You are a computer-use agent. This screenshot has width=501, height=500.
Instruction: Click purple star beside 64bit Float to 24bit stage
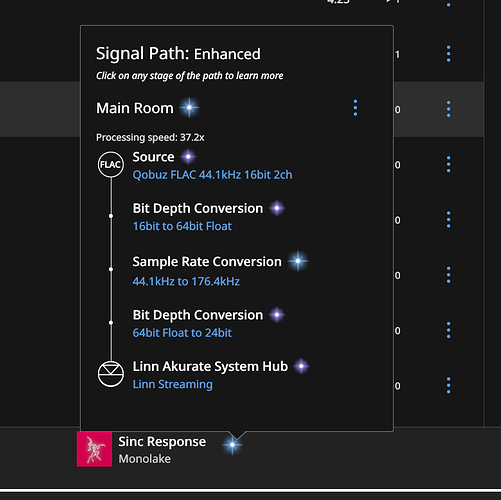coord(277,315)
